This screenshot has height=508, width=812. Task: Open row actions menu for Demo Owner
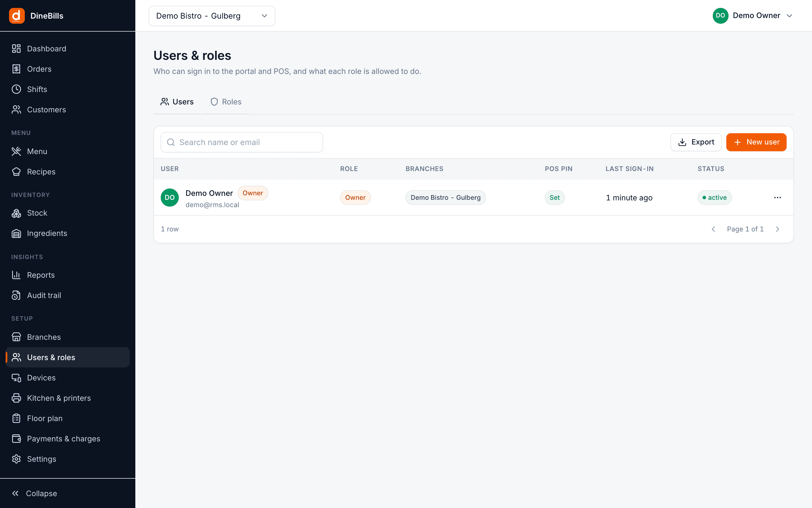point(777,198)
